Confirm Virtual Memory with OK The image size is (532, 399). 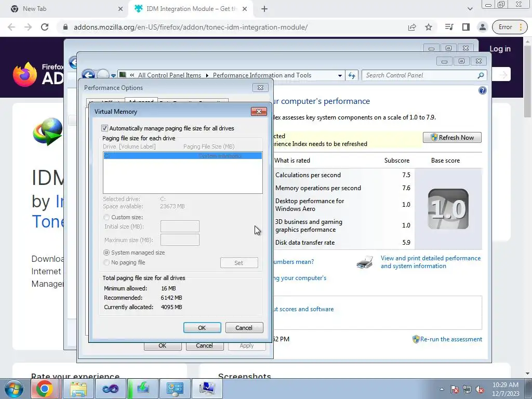click(x=202, y=328)
